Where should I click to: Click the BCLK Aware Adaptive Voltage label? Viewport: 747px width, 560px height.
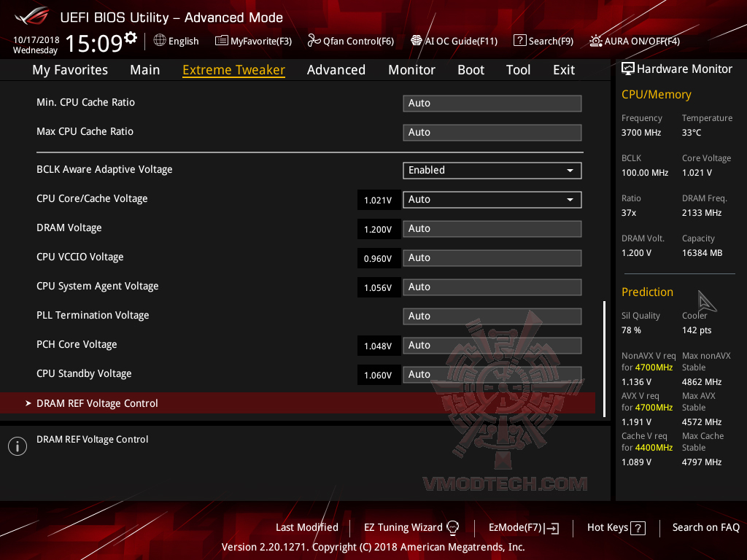104,169
